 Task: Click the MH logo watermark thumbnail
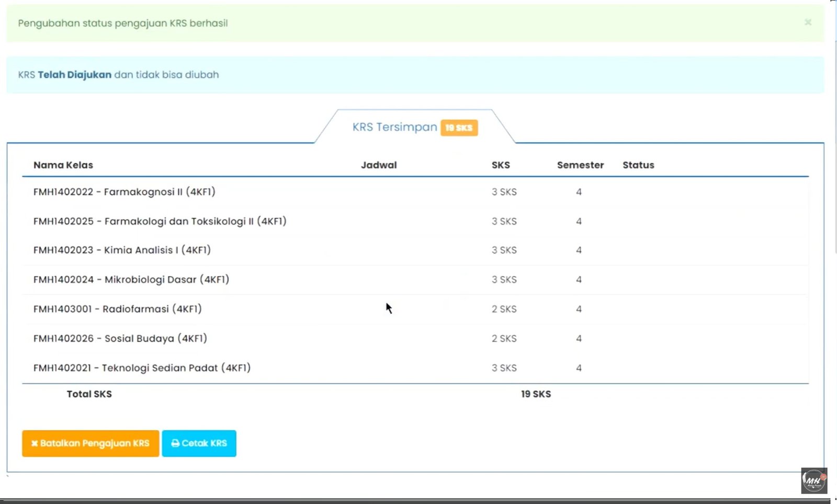[814, 480]
